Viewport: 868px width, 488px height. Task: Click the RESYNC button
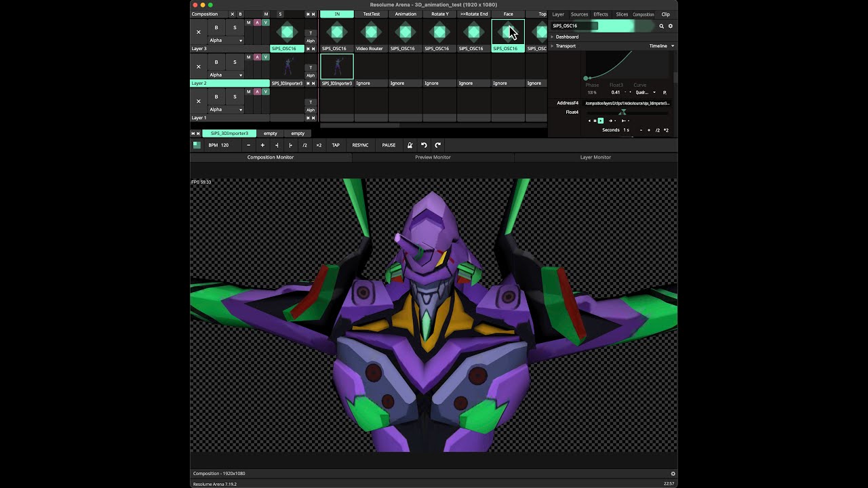tap(360, 145)
